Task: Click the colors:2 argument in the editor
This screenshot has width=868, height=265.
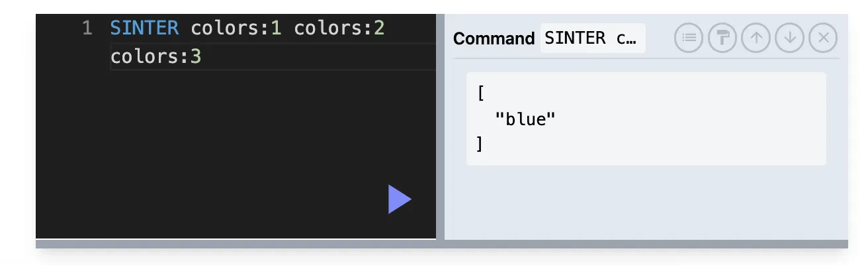Action: 339,28
